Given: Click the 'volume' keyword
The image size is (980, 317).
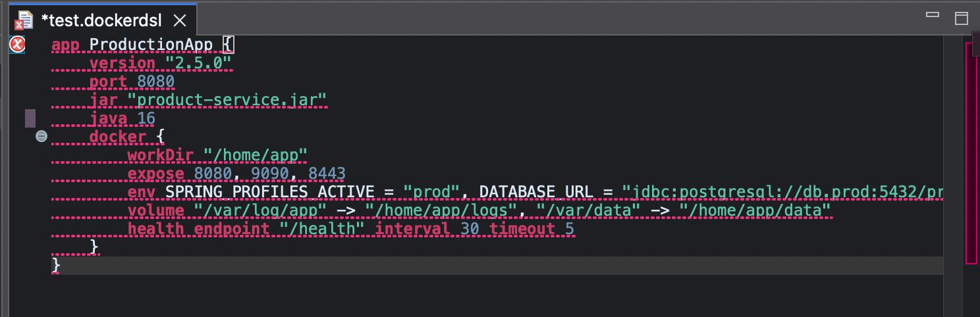Looking at the screenshot, I should [156, 210].
